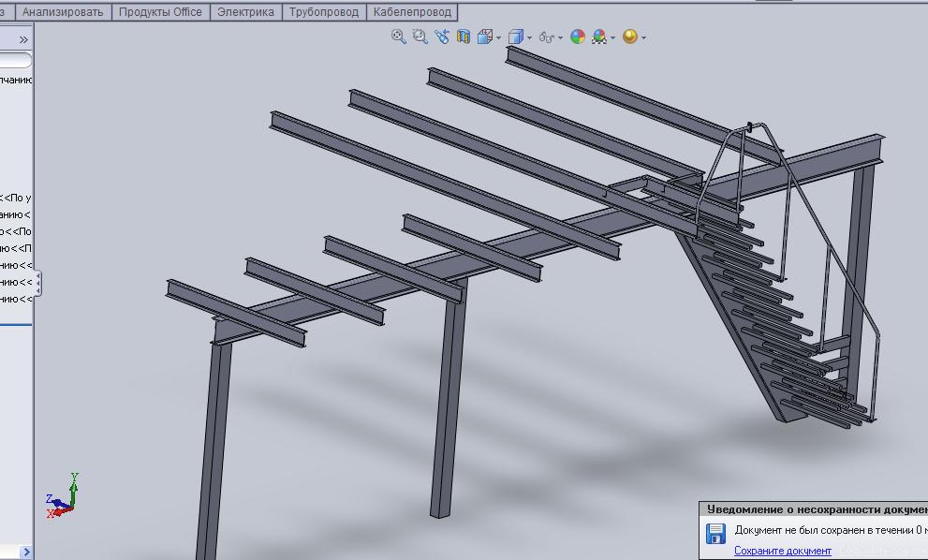
Task: Click the Previous View icon
Action: [x=441, y=37]
